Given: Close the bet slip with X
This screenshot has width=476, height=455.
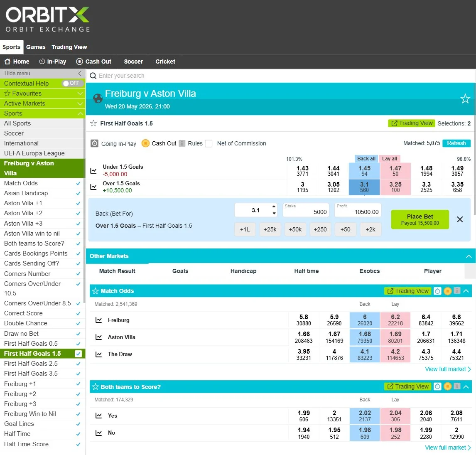Looking at the screenshot, I should [x=460, y=219].
